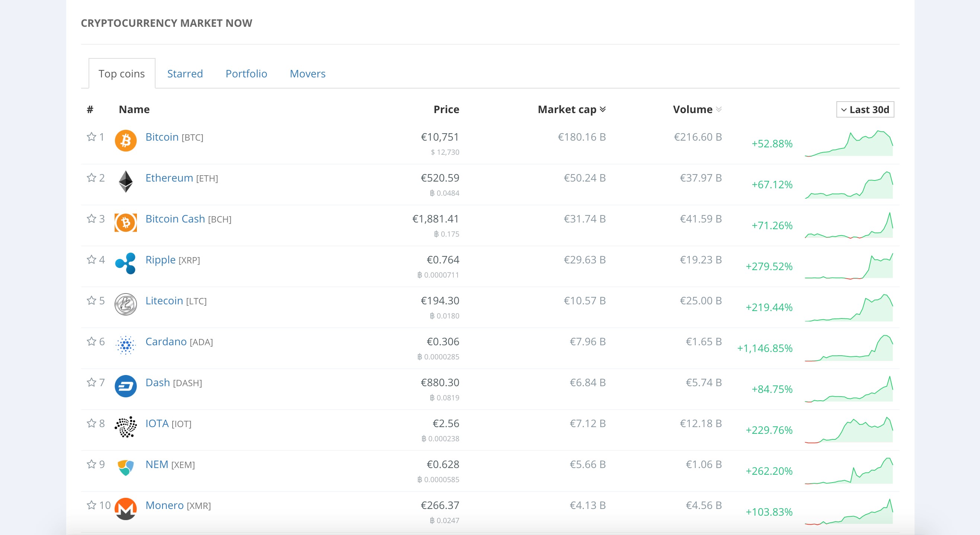Screen dimensions: 980x535
Task: Click Cardano change +1,146.85%
Action: click(x=765, y=348)
